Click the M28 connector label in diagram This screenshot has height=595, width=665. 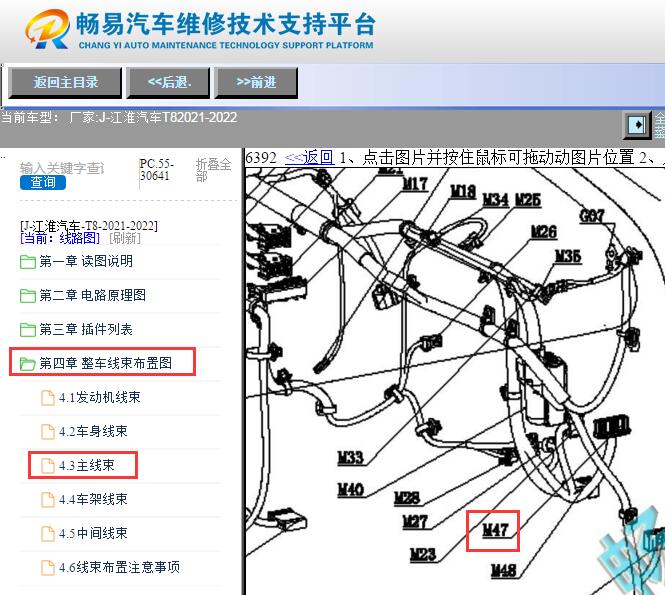pos(407,497)
